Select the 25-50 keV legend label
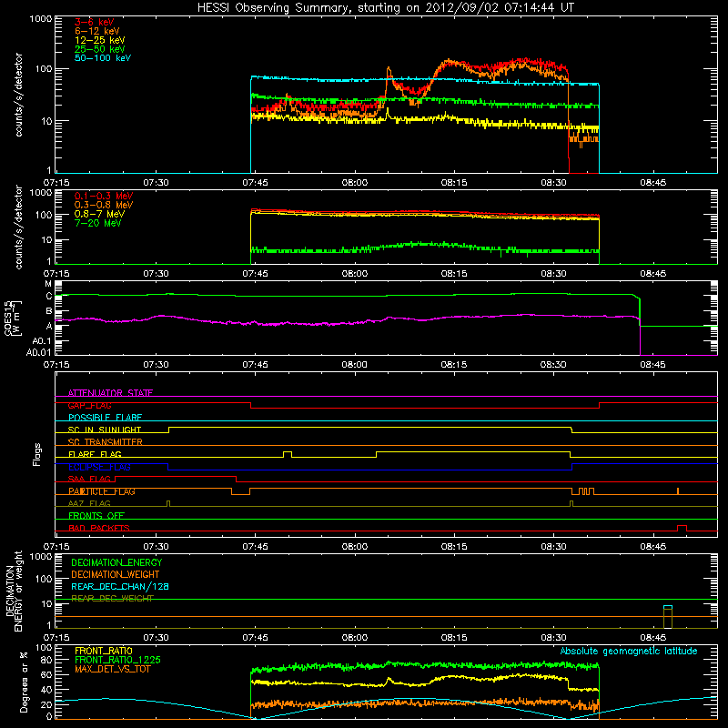Image resolution: width=728 pixels, height=728 pixels. click(x=100, y=49)
